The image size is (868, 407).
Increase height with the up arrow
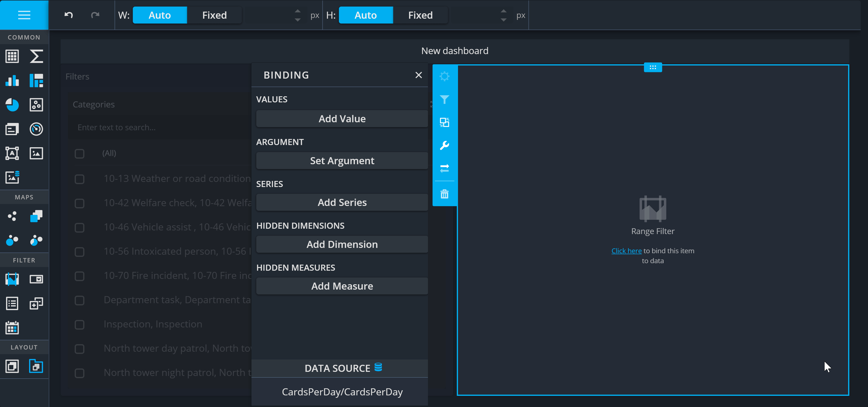click(x=503, y=11)
